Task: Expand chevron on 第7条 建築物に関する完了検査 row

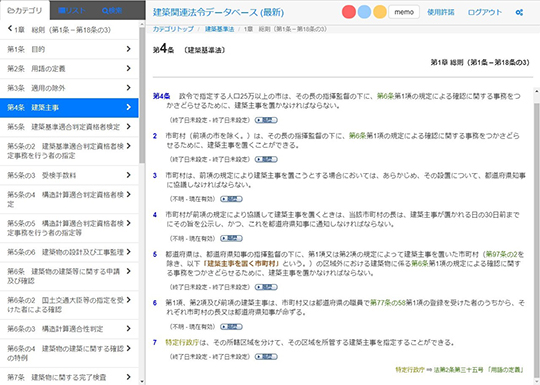Action: (x=128, y=377)
